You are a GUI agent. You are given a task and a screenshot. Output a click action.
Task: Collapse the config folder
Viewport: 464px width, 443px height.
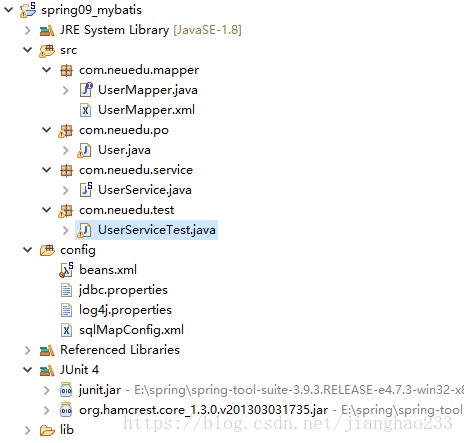[x=28, y=250]
